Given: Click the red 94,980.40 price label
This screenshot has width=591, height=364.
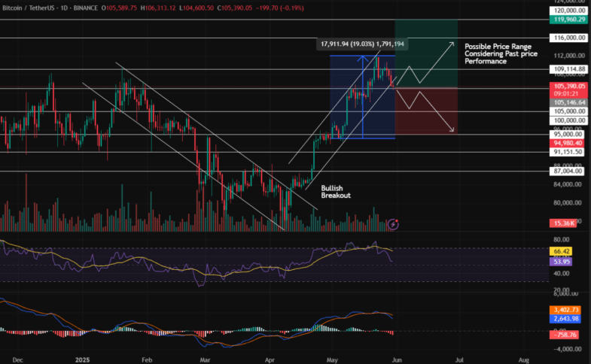Looking at the screenshot, I should pyautogui.click(x=568, y=143).
